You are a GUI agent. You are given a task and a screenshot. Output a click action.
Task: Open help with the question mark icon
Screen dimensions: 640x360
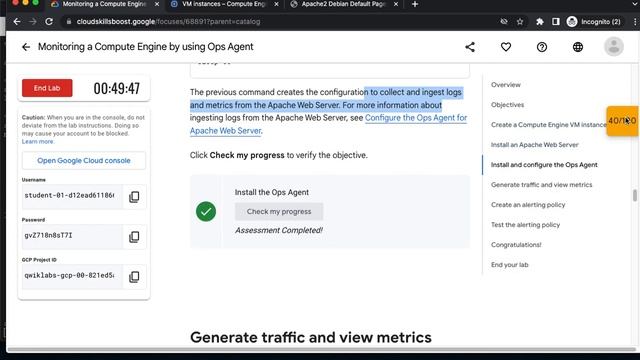pos(542,47)
